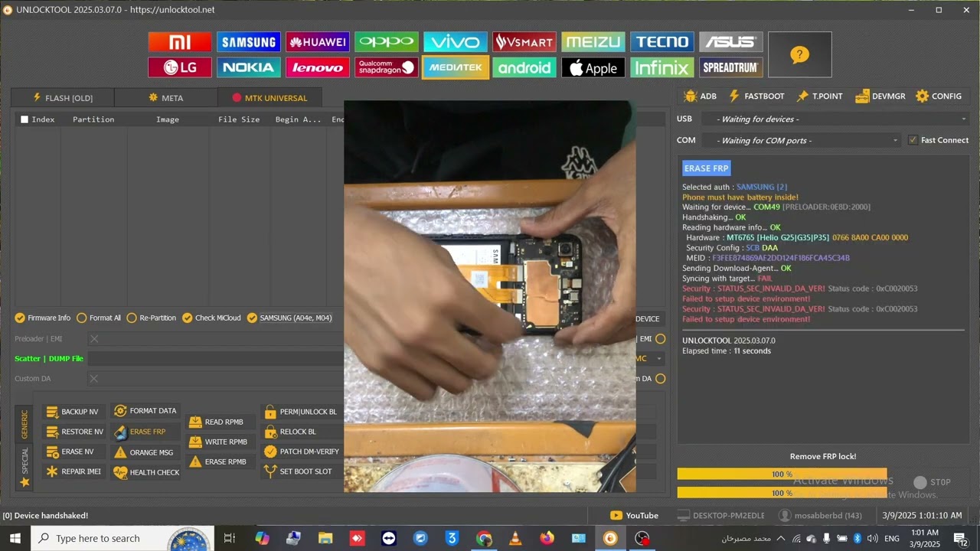This screenshot has width=980, height=551.
Task: Open FASTBOOT tools
Action: (756, 96)
